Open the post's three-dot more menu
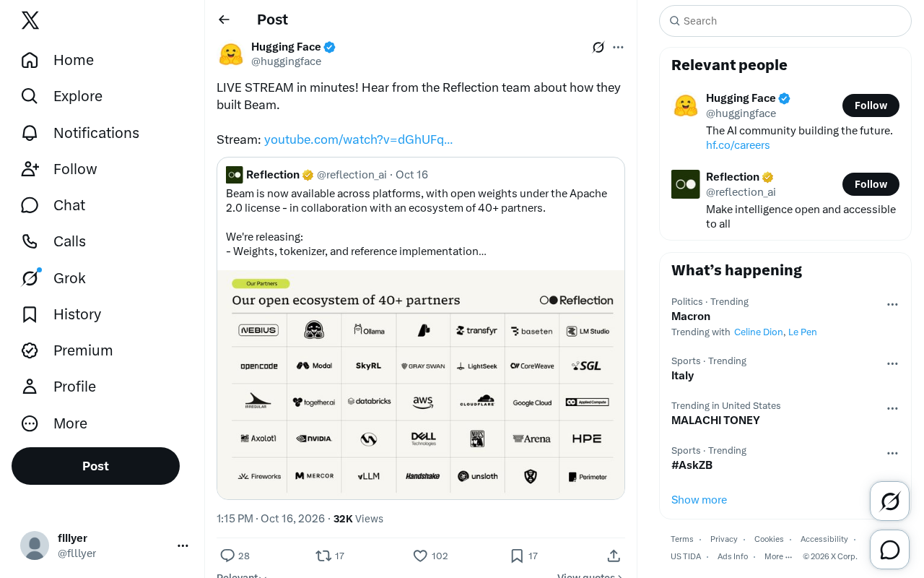This screenshot has width=924, height=578. pos(618,47)
